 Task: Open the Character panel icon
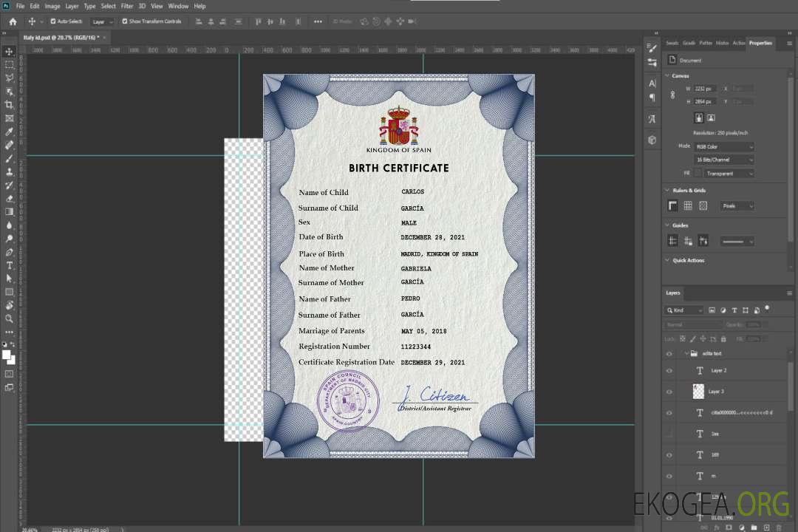tap(652, 83)
